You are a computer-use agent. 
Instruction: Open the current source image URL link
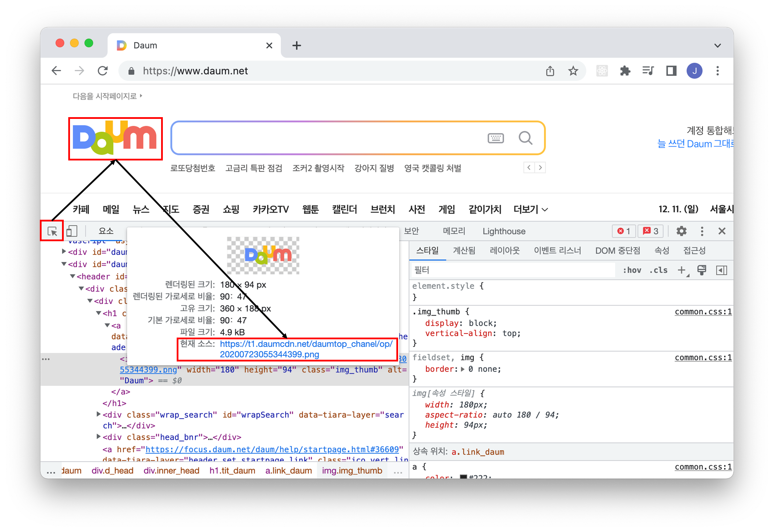[x=306, y=344]
